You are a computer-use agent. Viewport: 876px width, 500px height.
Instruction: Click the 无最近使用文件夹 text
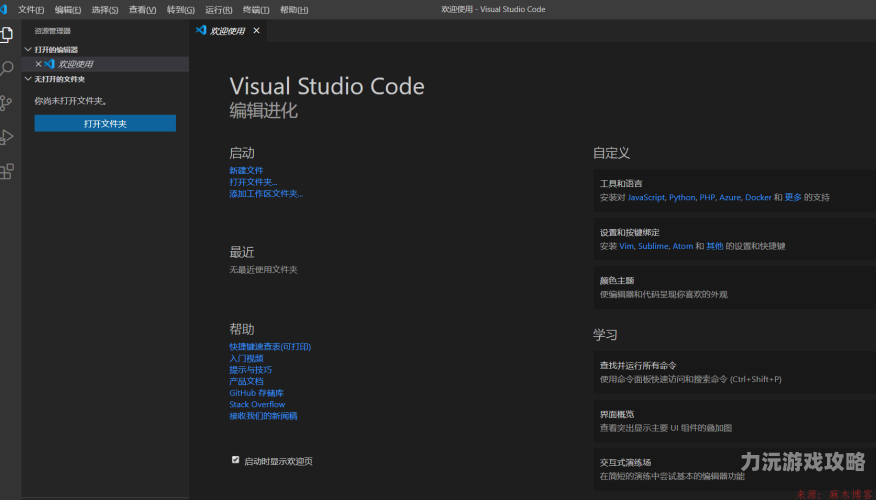tap(263, 270)
